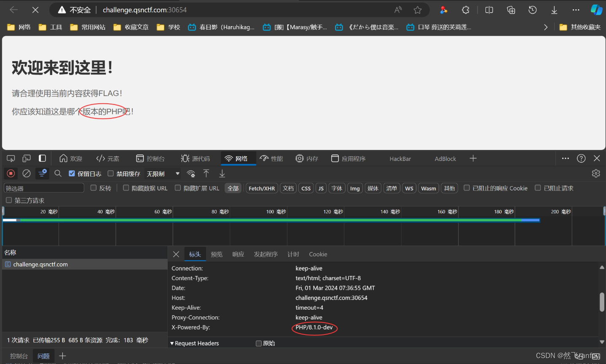
Task: Open browser history clock icon
Action: pyautogui.click(x=533, y=10)
